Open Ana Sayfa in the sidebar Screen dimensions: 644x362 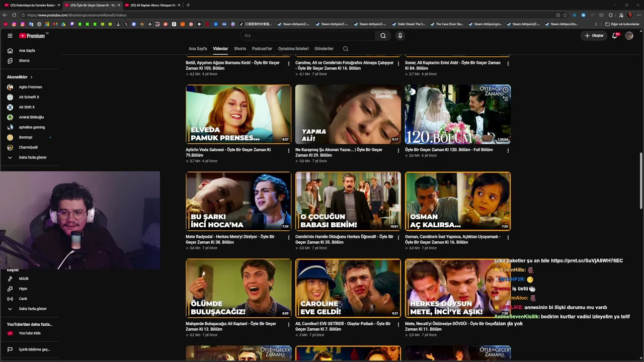coord(27,50)
